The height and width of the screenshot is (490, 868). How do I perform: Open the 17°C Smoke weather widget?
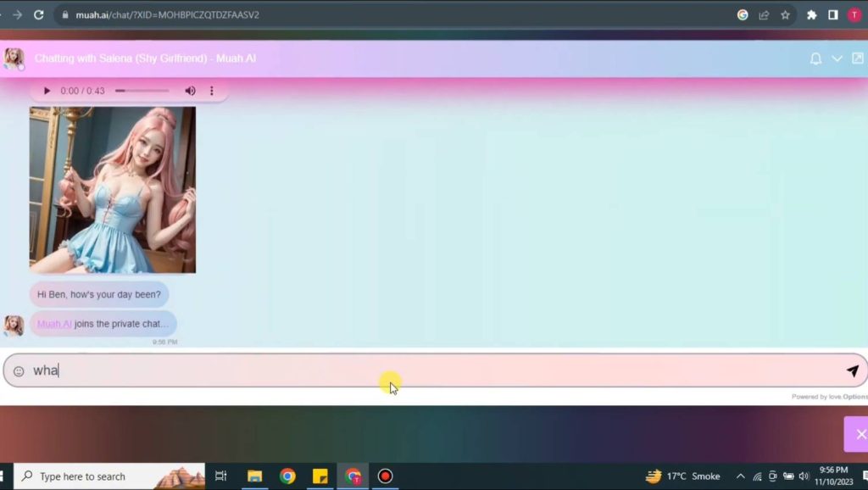tap(682, 476)
